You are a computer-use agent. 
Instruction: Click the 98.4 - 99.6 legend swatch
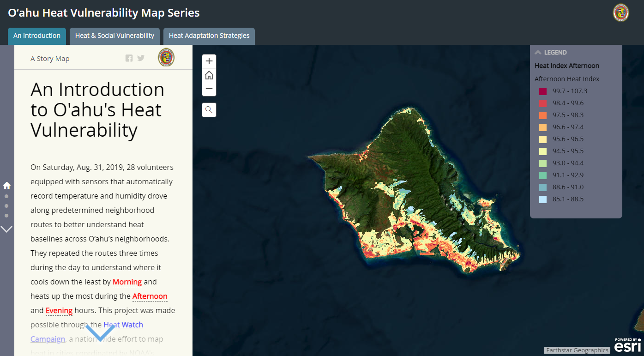542,103
